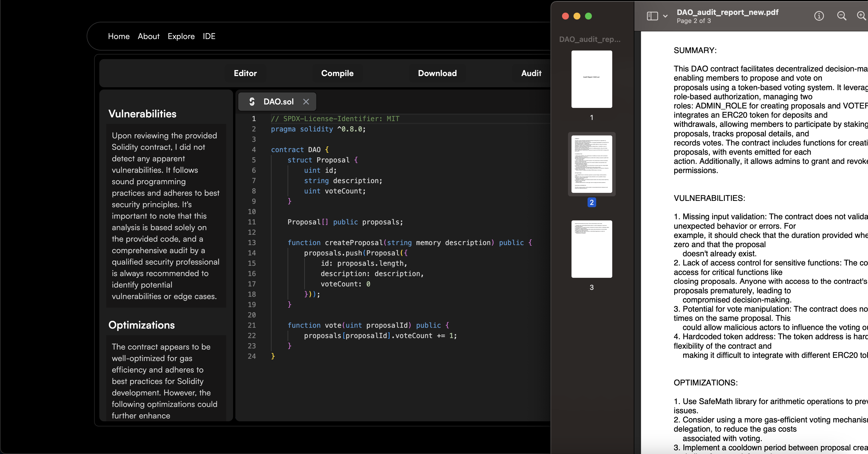Click the green fullscreen window button
868x454 pixels.
[x=588, y=16]
